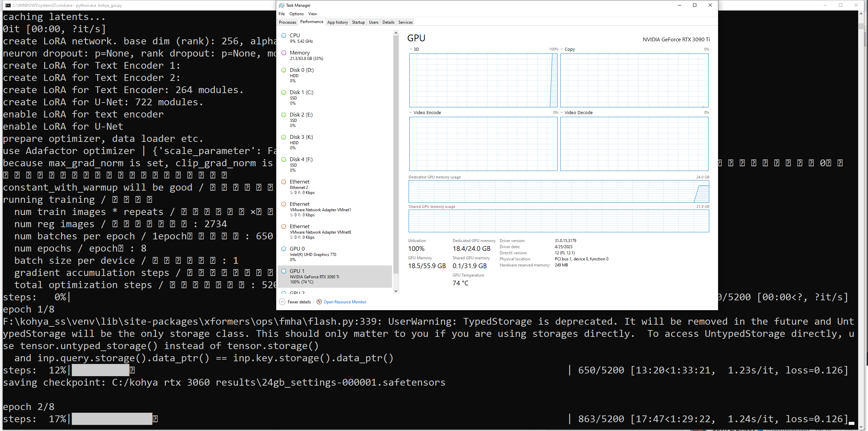The height and width of the screenshot is (431, 868).
Task: Maximize the Task Manager window
Action: 695,5
